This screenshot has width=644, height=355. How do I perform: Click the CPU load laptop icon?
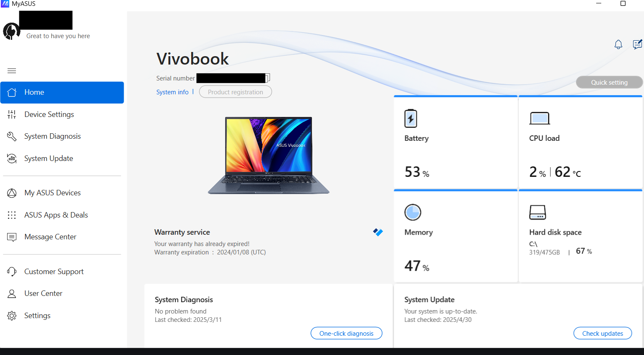click(x=540, y=119)
